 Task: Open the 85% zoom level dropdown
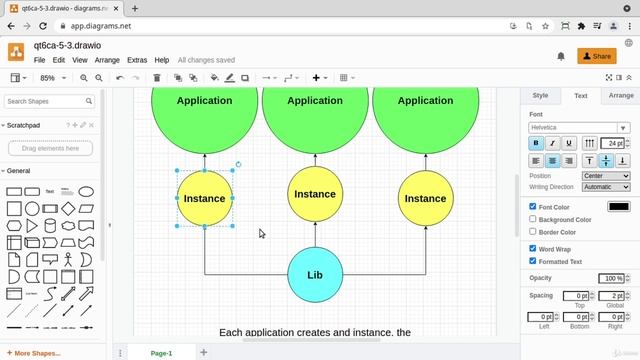point(53,78)
